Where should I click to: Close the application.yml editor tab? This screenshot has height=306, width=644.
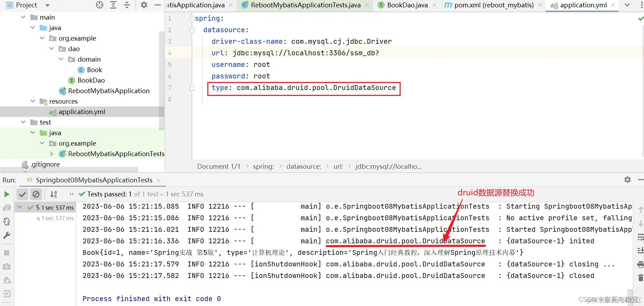(613, 5)
